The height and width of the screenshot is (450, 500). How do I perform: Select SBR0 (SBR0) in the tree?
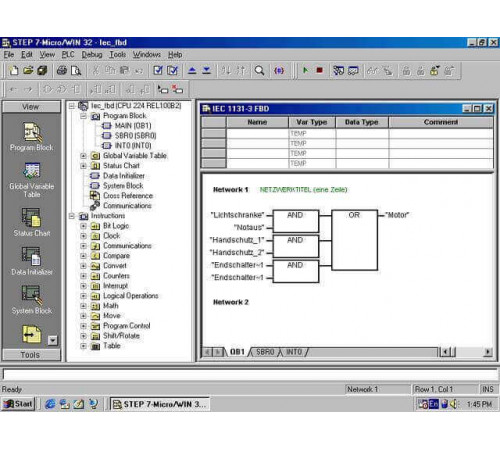tap(135, 136)
